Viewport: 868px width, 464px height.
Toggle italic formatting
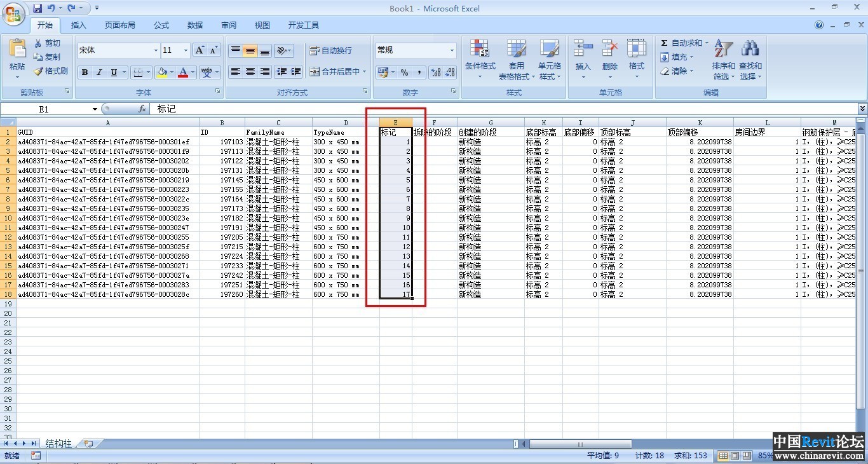pos(99,72)
